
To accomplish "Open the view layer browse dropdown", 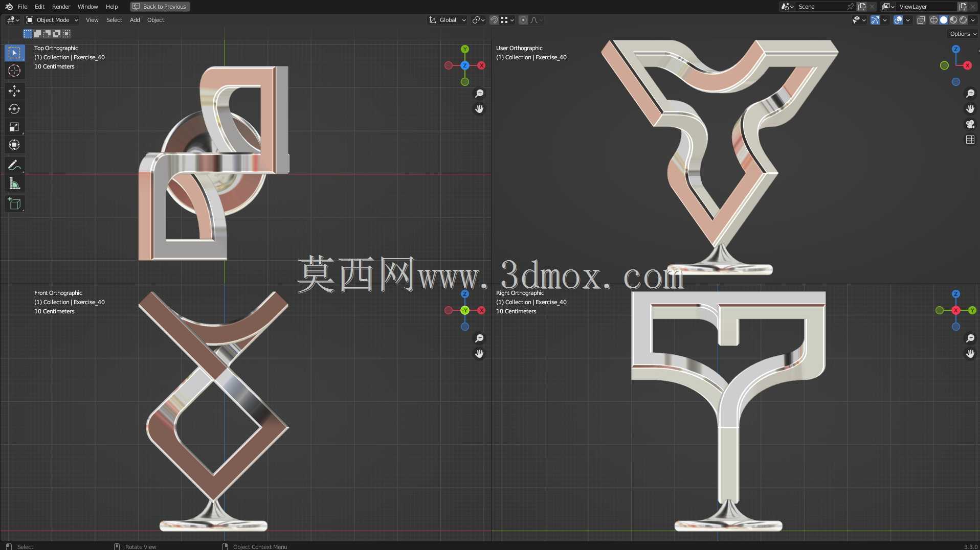I will pos(888,7).
